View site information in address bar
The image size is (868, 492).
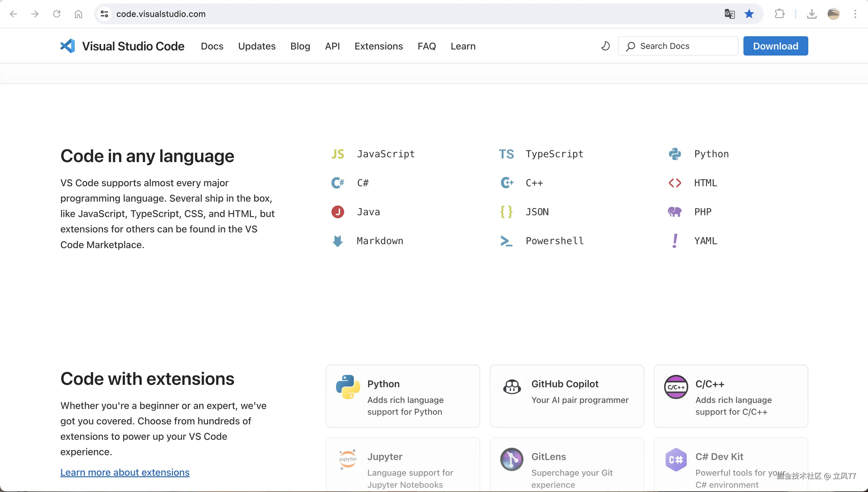pyautogui.click(x=104, y=14)
